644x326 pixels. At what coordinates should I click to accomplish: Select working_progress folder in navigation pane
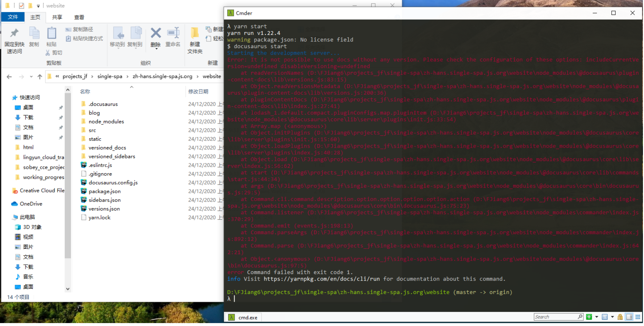tap(40, 178)
